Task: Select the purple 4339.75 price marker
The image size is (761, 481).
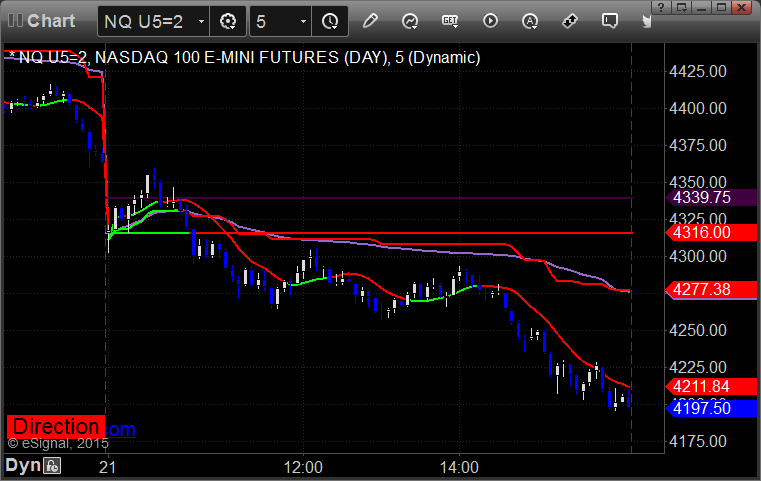Action: coord(711,198)
